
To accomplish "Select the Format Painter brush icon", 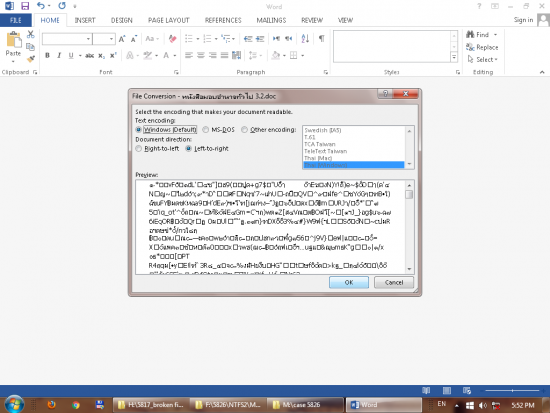I will (31, 59).
